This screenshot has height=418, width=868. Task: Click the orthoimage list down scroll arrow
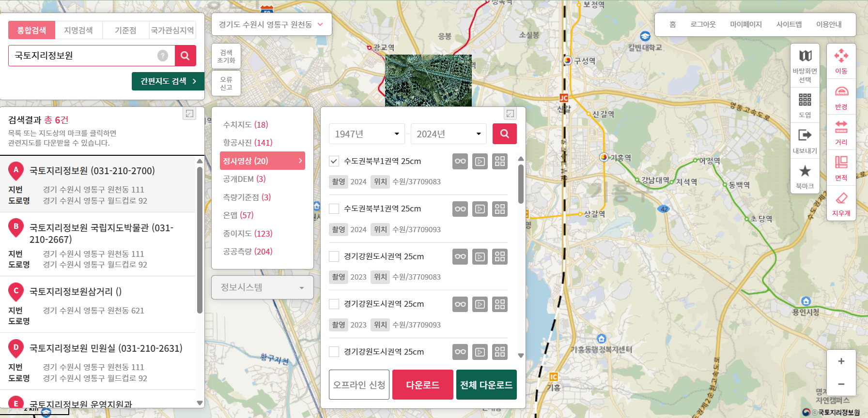[521, 355]
